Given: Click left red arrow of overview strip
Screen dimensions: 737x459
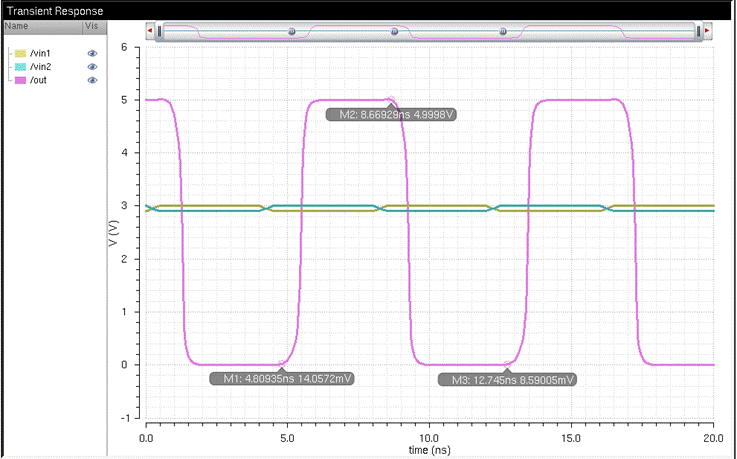Looking at the screenshot, I should [150, 31].
